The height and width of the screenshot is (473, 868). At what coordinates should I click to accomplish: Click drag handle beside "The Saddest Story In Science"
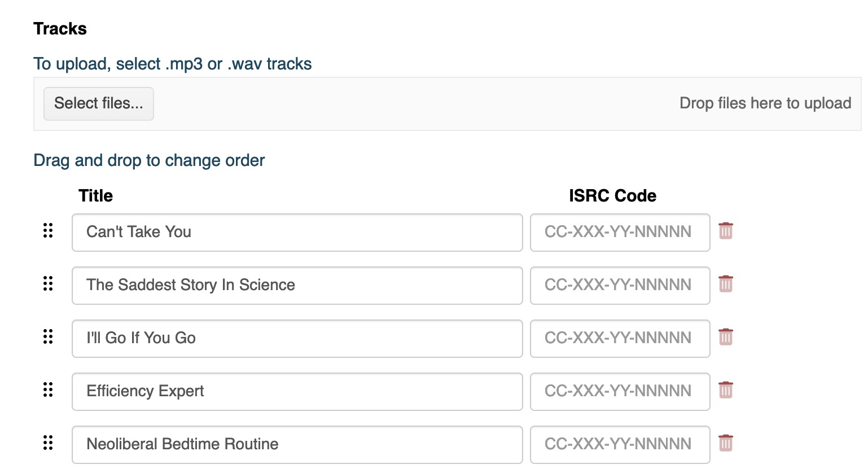[48, 283]
